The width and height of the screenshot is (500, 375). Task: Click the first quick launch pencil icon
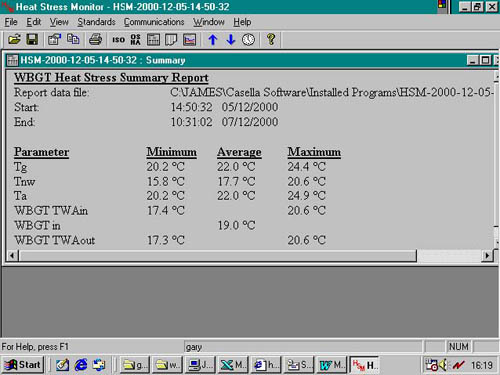[x=62, y=365]
